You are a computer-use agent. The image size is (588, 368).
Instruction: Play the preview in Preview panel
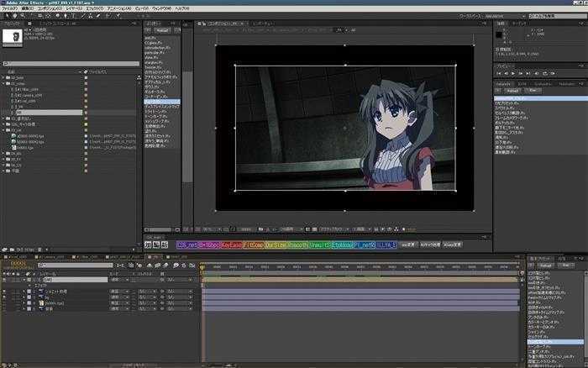point(513,74)
